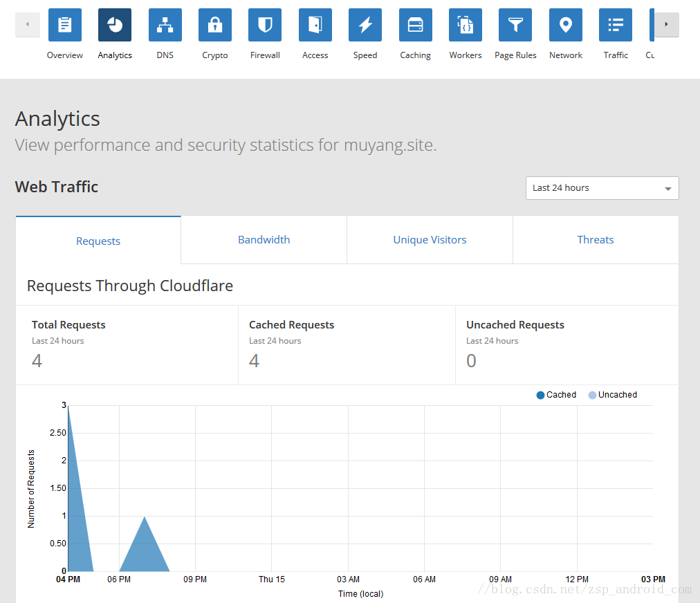Click the Total Requests value 4
The image size is (700, 603).
37,361
